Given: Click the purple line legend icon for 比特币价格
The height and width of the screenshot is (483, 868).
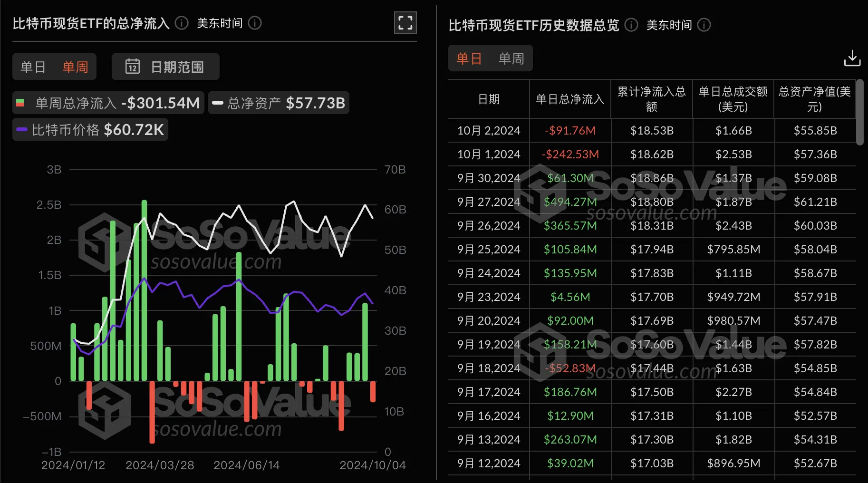Looking at the screenshot, I should coord(22,129).
